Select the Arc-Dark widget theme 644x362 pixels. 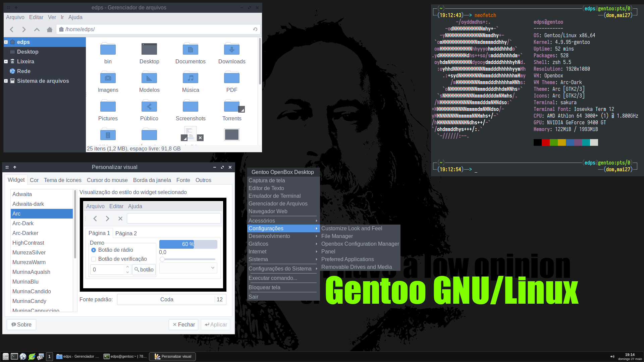tap(42, 224)
